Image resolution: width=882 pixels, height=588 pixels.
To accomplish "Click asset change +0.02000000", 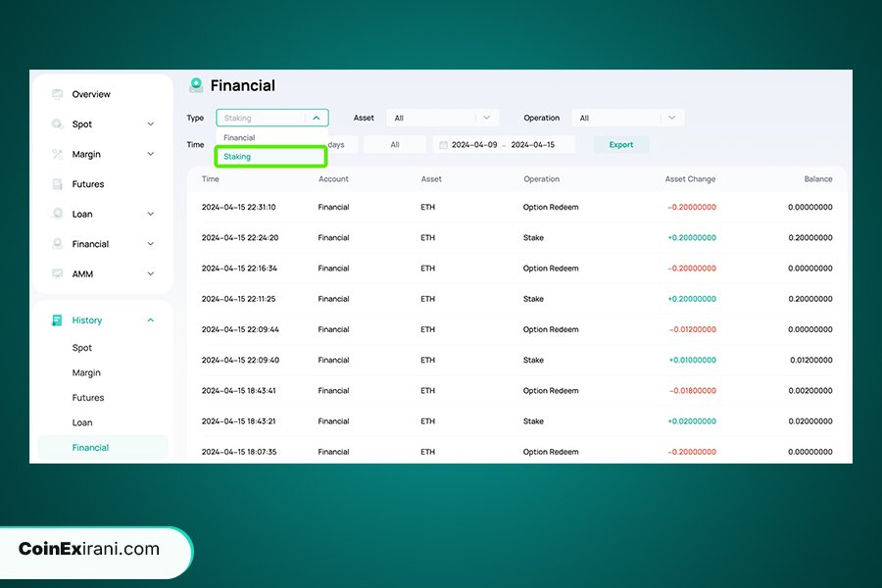I will (x=693, y=420).
